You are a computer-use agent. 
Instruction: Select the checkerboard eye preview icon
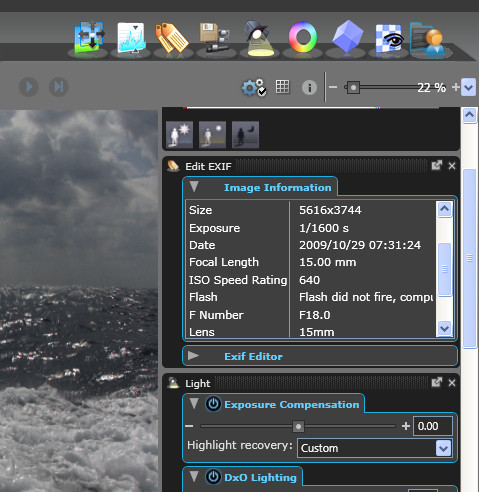click(389, 38)
